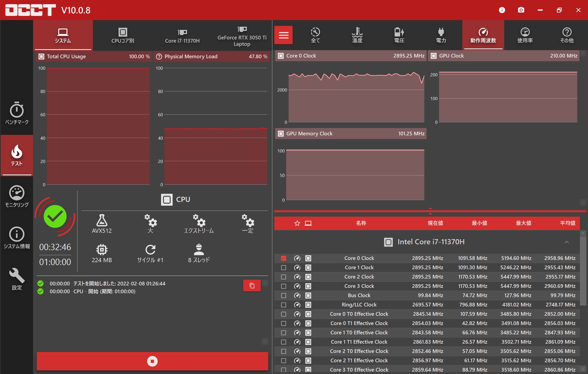588x374 pixels.
Task: Select the ベンチマーク benchmark sidebar item
Action: [x=17, y=113]
